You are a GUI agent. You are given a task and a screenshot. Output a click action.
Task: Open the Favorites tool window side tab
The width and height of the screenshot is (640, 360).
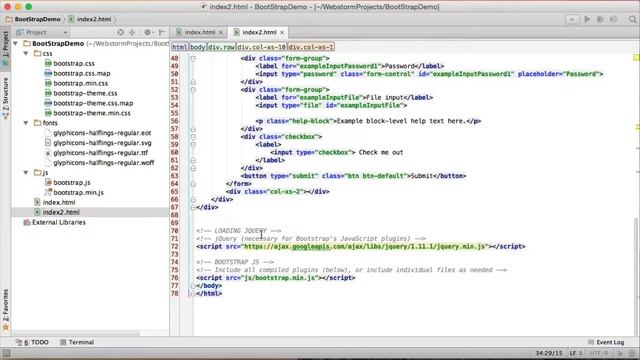(x=5, y=310)
